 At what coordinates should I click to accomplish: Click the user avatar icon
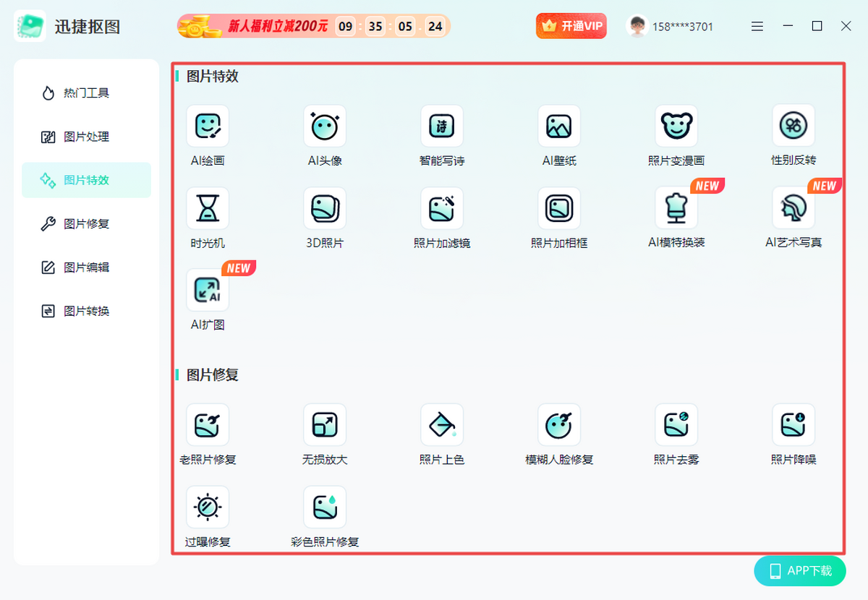pyautogui.click(x=637, y=27)
